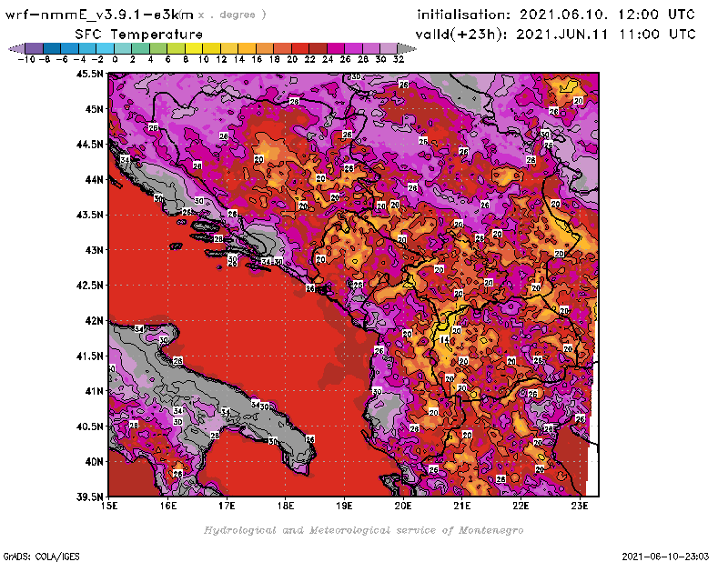
Task: Click the 19E longitude label
Action: (345, 506)
